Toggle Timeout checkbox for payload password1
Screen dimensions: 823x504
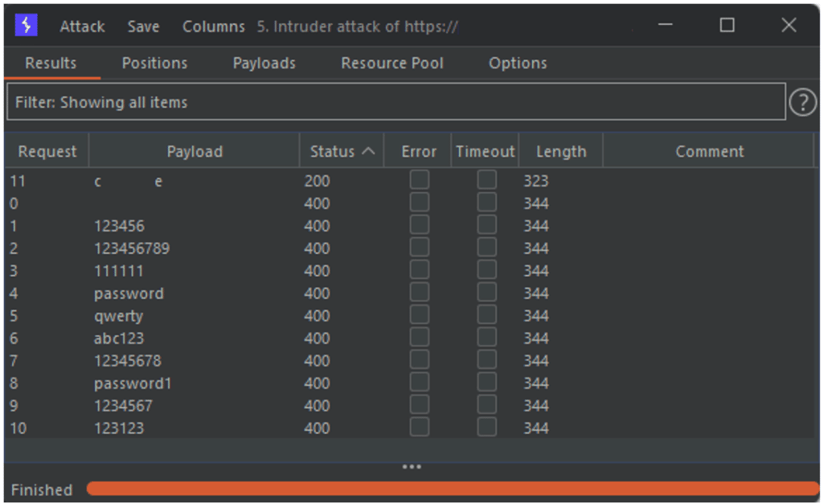pyautogui.click(x=486, y=382)
